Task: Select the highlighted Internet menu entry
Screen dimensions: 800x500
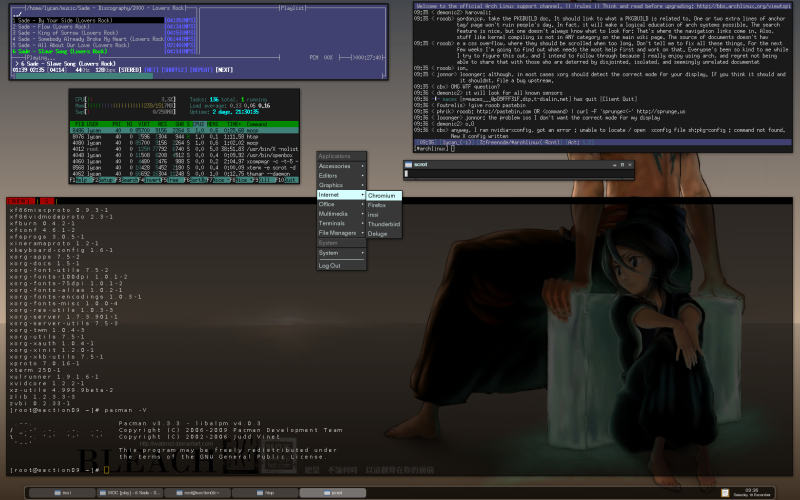Action: point(341,195)
